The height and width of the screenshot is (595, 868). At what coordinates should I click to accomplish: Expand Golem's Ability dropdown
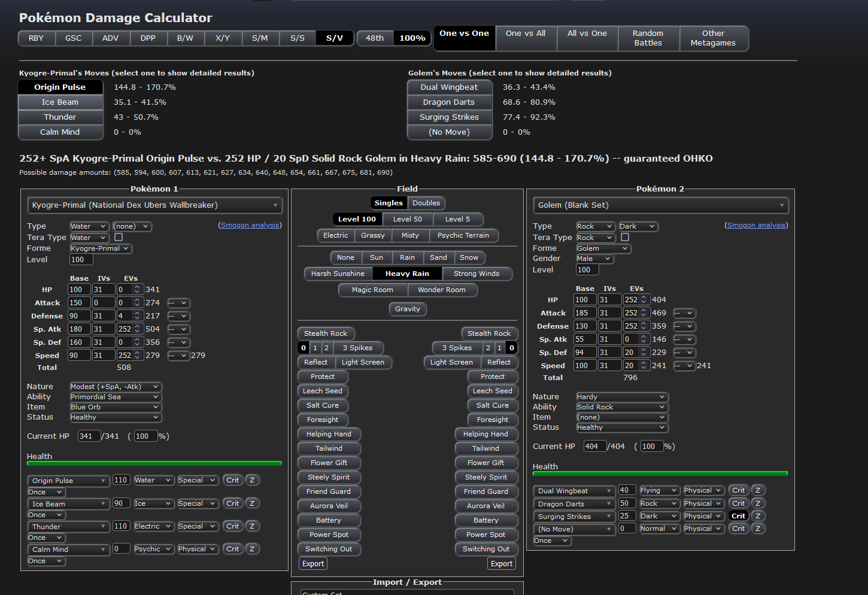coord(621,407)
